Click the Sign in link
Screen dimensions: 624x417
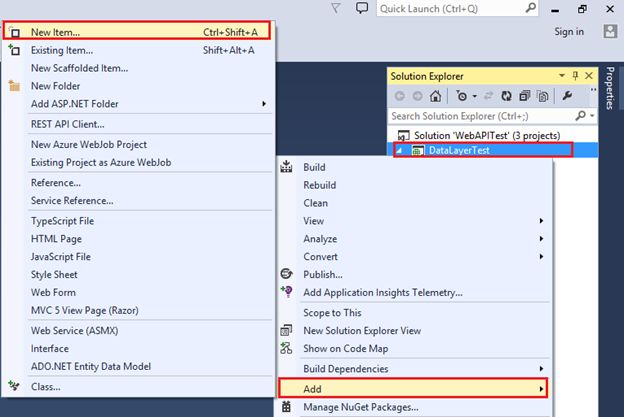point(569,31)
